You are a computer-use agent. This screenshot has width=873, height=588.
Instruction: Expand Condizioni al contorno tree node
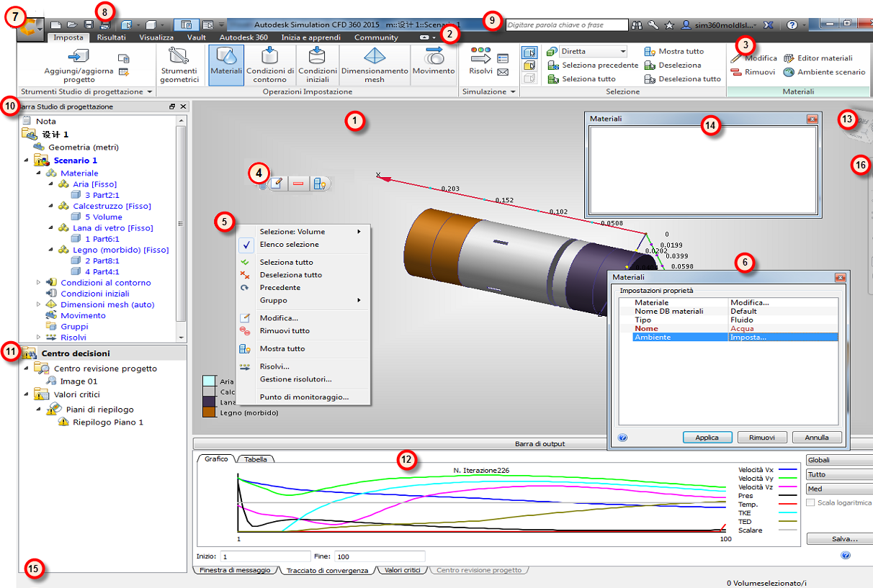(39, 283)
